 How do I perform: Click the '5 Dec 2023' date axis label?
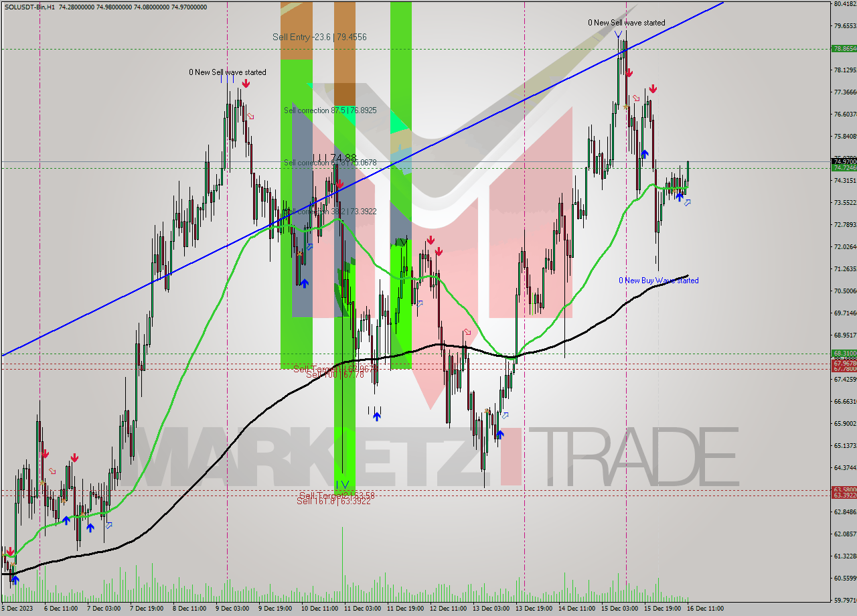[x=17, y=609]
